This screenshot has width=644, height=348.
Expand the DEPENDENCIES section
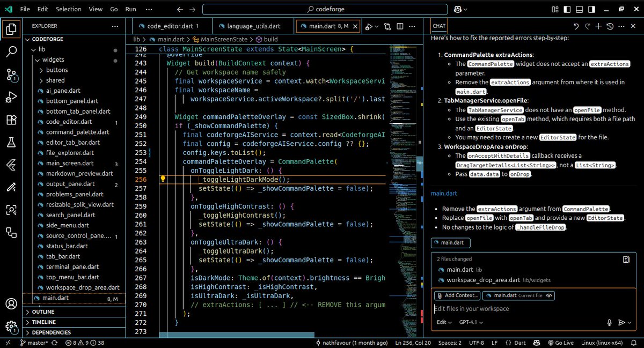[74, 332]
